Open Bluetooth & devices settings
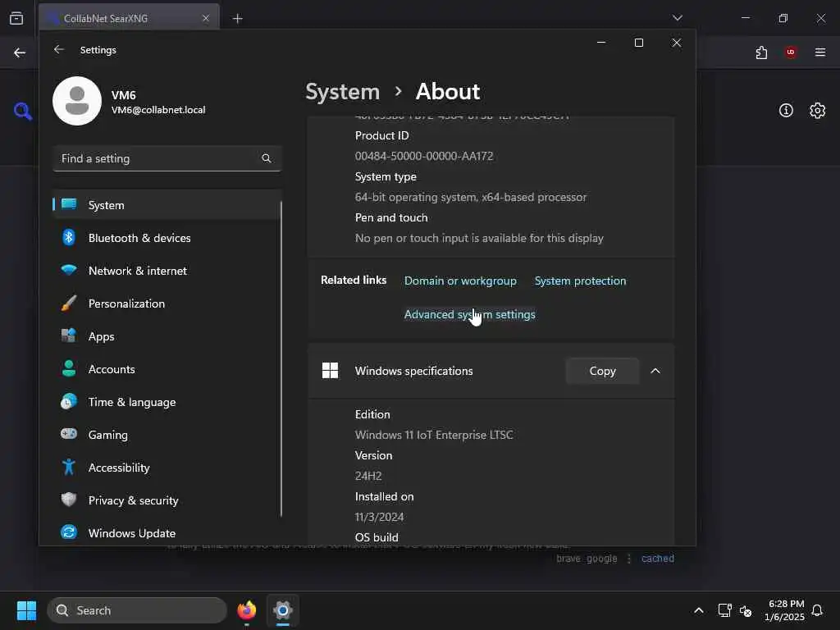The image size is (840, 630). pos(167,237)
